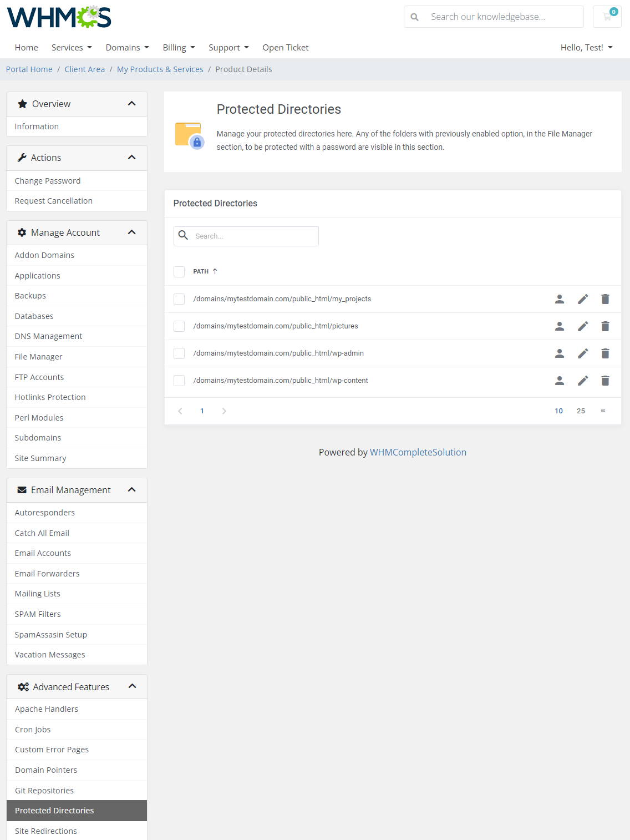630x840 pixels.
Task: Edit the my_projects protected directory
Action: coord(583,299)
